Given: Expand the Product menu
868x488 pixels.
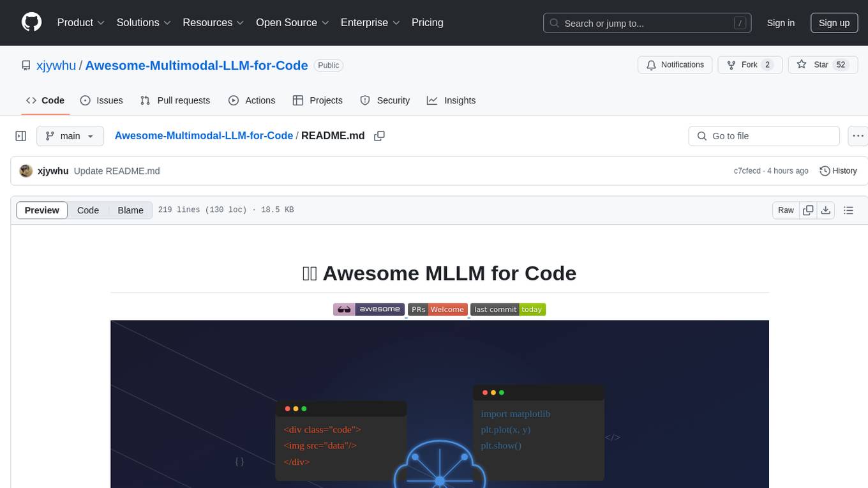Looking at the screenshot, I should click(x=81, y=22).
